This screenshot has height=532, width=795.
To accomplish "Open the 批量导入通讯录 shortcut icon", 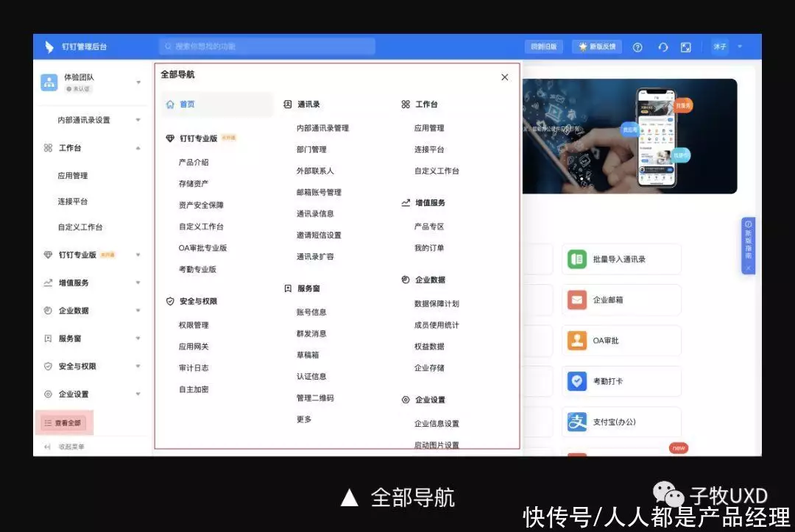I will 579,259.
